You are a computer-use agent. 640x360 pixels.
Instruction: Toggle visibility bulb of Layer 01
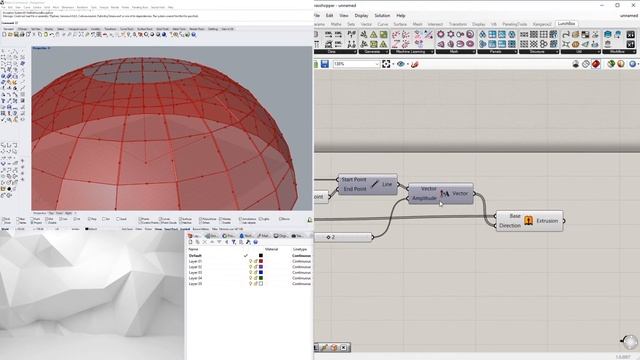(x=250, y=261)
